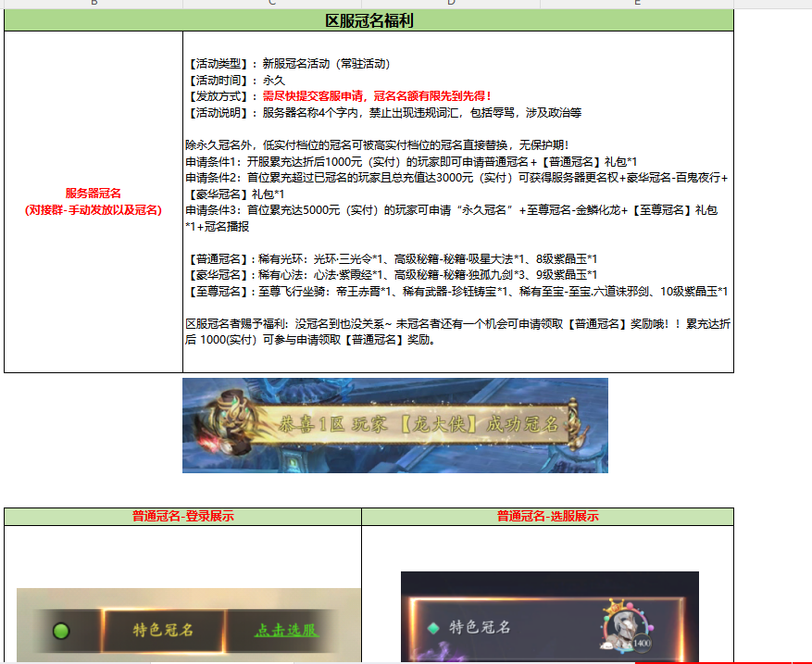
Task: Click the 申请条件1 line
Action: tap(411, 161)
